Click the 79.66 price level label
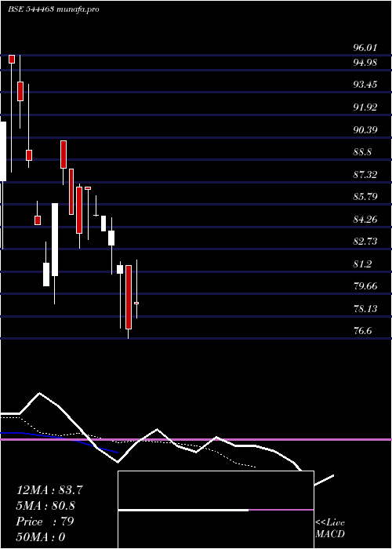This screenshot has width=392, height=549. click(365, 286)
